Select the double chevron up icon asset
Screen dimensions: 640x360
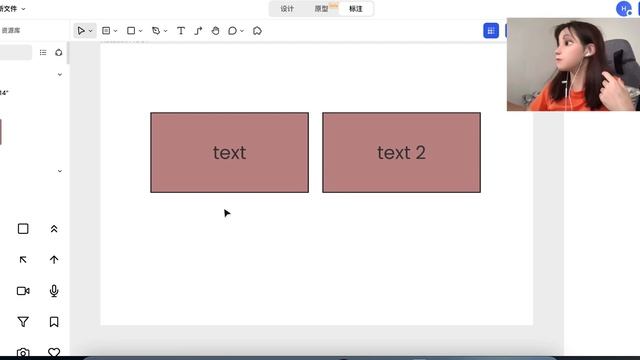(54, 229)
